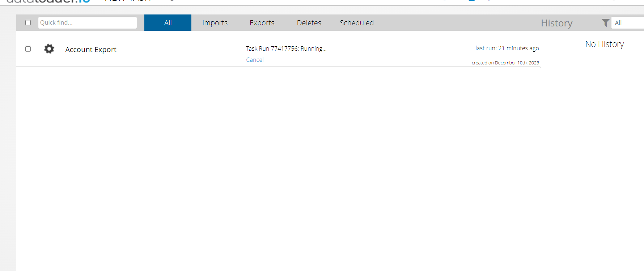Click the Task Run 77417756 status text
Screen dimensions: 644x271
click(x=286, y=48)
